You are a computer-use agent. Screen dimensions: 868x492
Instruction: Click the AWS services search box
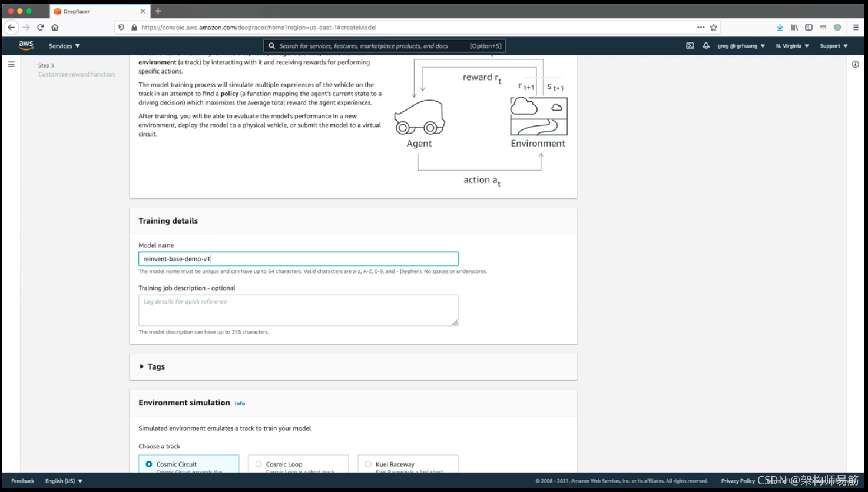tap(384, 46)
